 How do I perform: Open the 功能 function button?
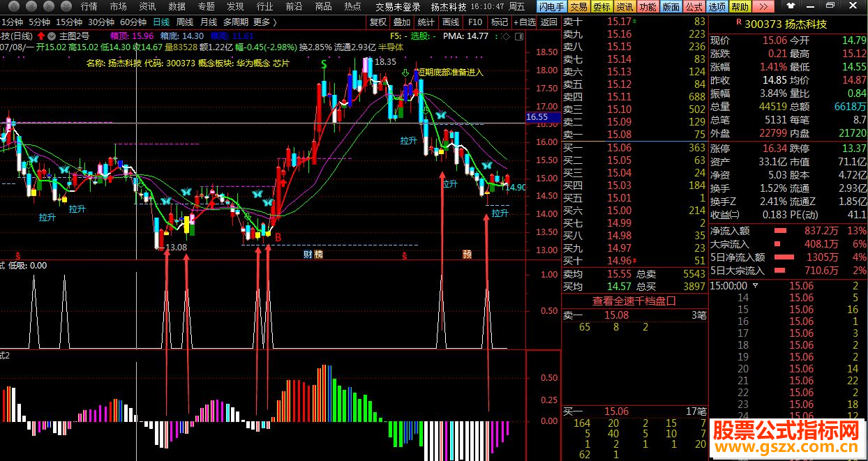[648, 6]
